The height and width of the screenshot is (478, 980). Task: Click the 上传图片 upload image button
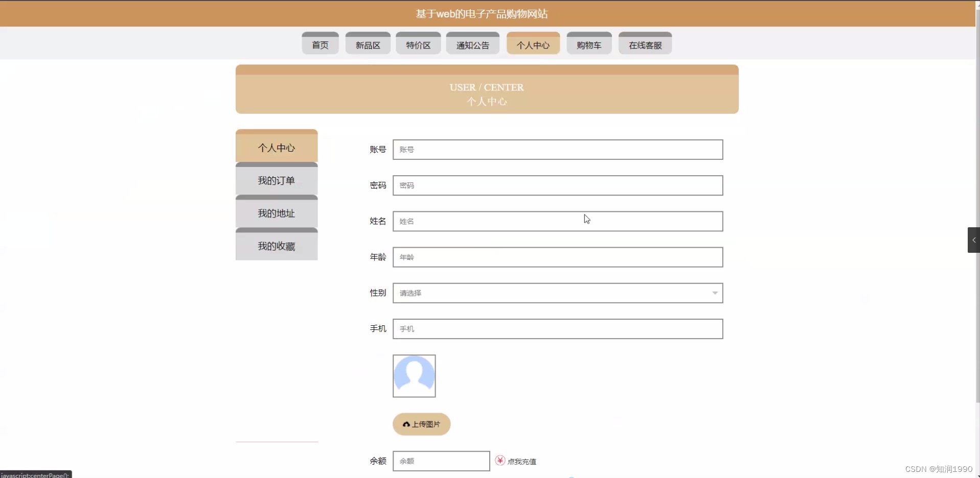[421, 424]
